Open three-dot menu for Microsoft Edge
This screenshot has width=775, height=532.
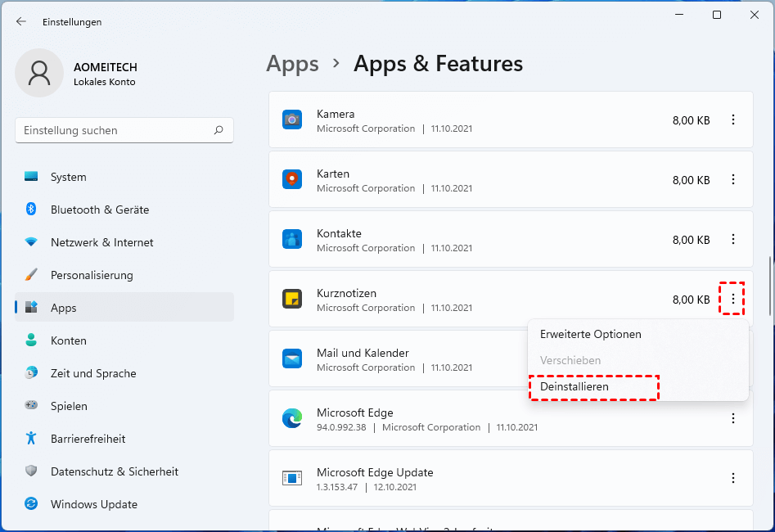(732, 419)
